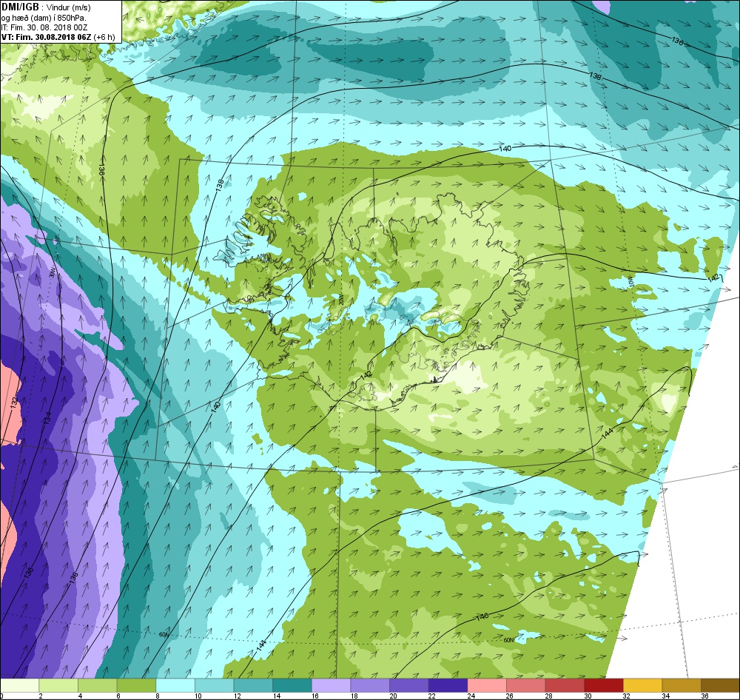Click the 146 contour label
Image resolution: width=740 pixels, height=700 pixels.
click(482, 616)
